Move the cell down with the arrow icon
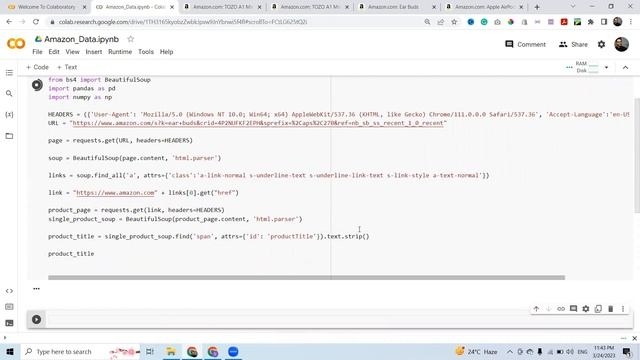This screenshot has height=360, width=640. click(x=549, y=309)
